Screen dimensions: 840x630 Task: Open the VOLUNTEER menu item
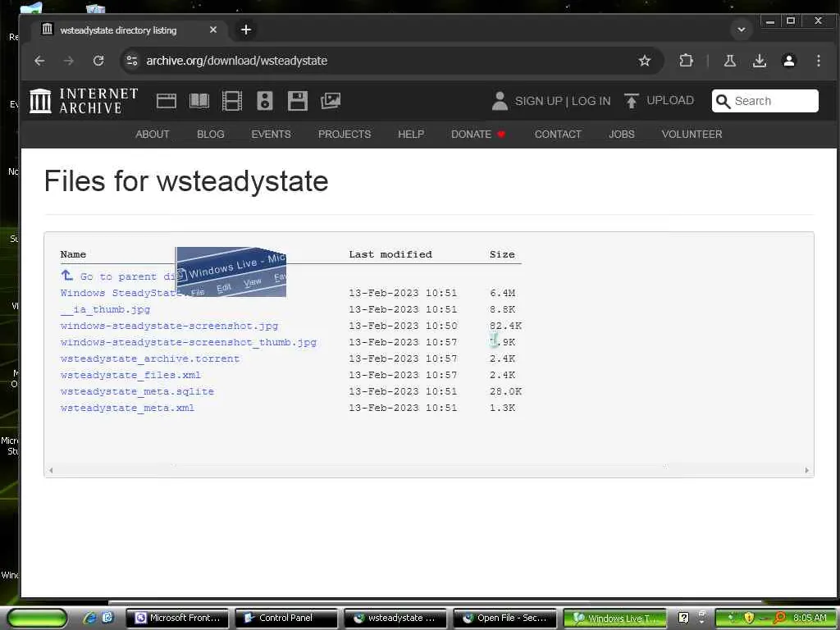point(692,134)
